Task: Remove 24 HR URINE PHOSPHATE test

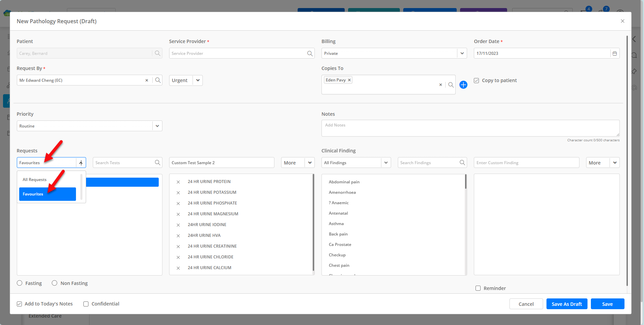Action: [178, 204]
